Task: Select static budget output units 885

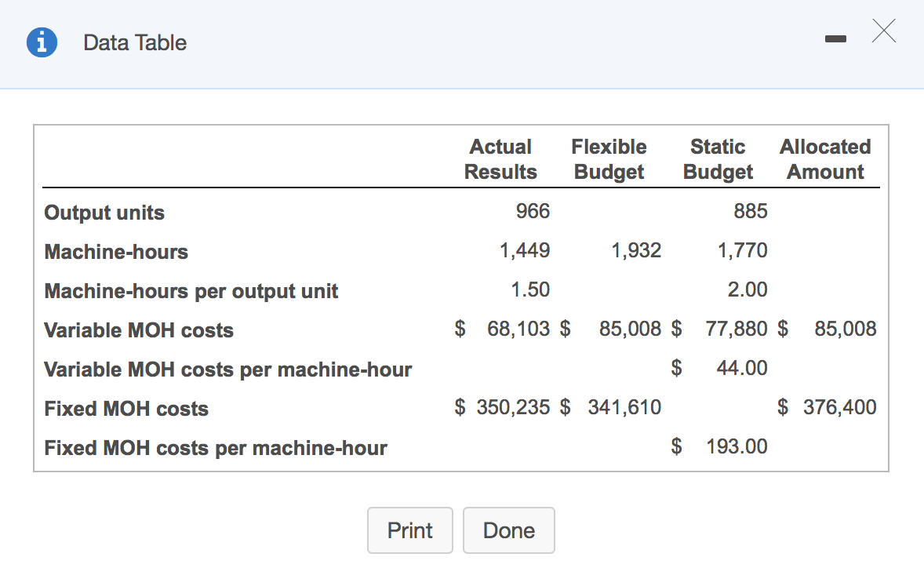Action: coord(750,211)
